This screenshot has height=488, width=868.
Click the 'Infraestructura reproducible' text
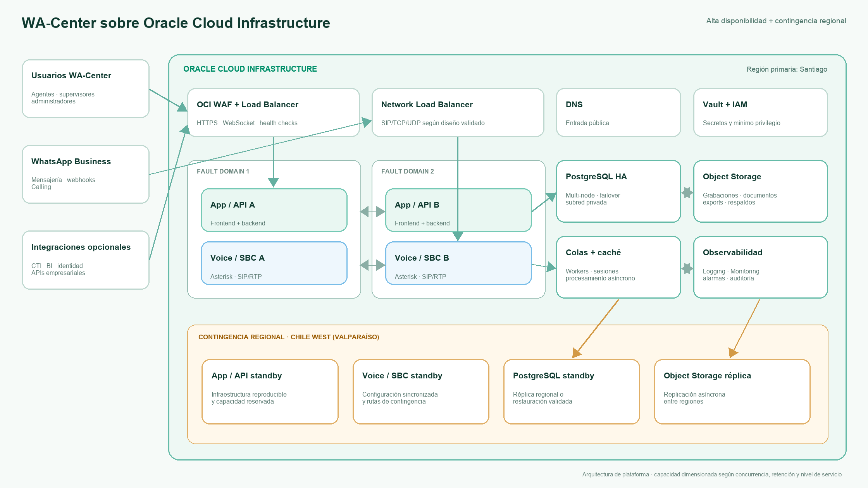click(249, 394)
